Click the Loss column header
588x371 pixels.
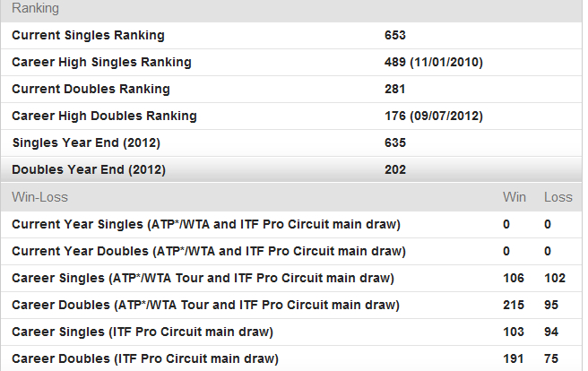point(558,197)
